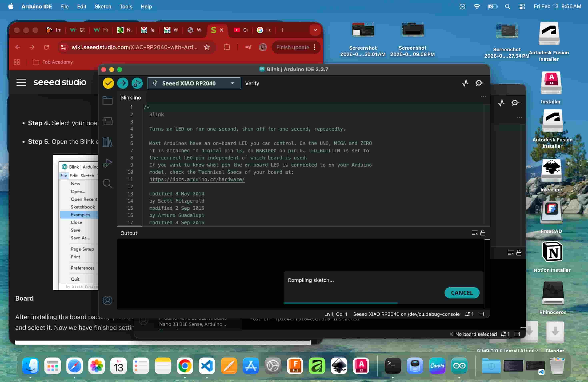Start debugging with the debug play icon
The width and height of the screenshot is (588, 382).
(137, 83)
